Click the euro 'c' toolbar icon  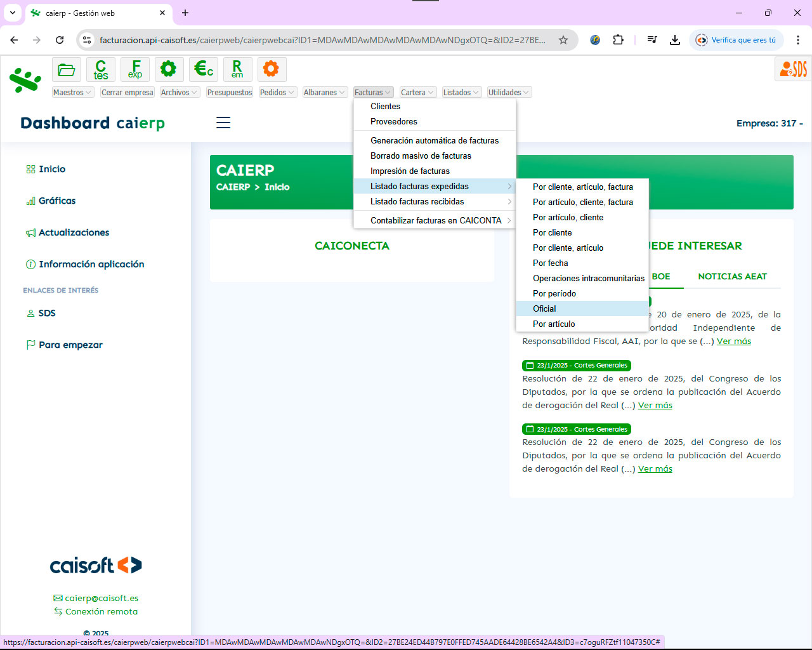click(x=204, y=69)
